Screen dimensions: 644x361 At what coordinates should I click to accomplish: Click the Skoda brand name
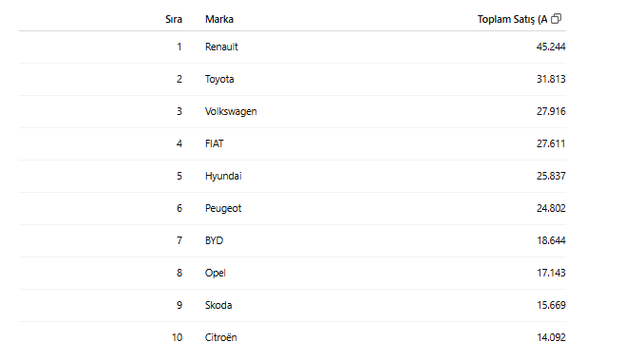[x=218, y=305]
